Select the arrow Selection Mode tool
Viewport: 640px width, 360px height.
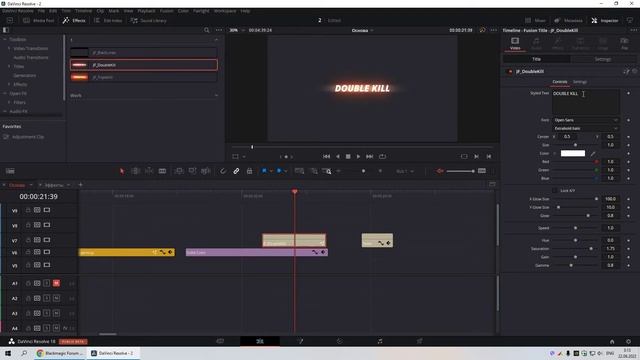tap(122, 171)
